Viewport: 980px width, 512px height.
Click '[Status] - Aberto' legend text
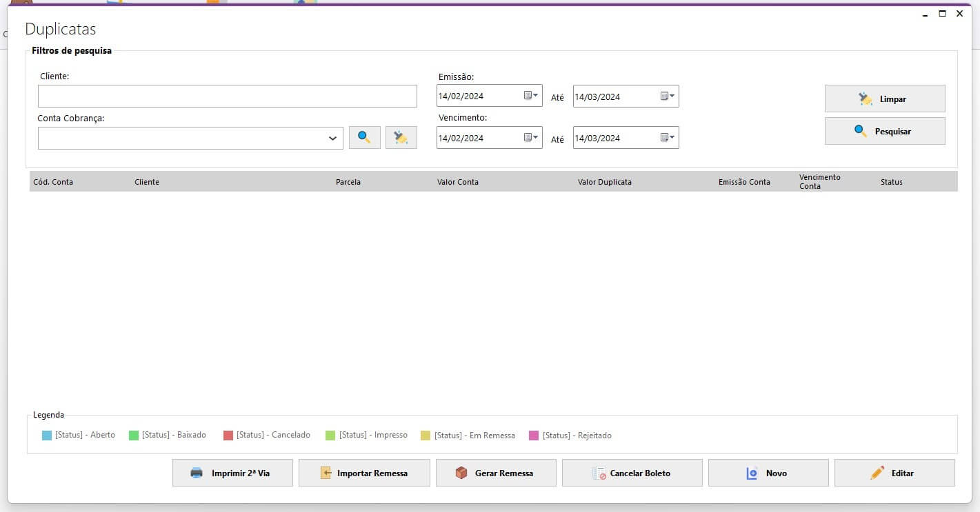pyautogui.click(x=86, y=435)
